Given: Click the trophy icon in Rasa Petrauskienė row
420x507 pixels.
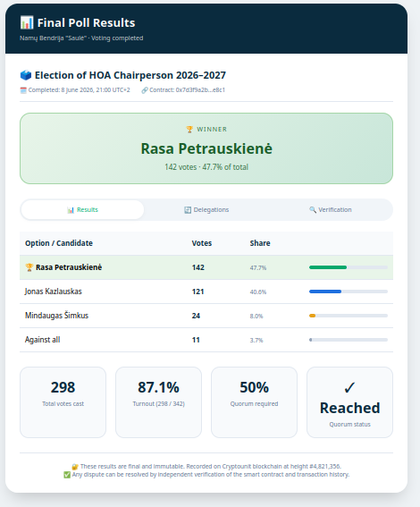Looking at the screenshot, I should pyautogui.click(x=29, y=267).
